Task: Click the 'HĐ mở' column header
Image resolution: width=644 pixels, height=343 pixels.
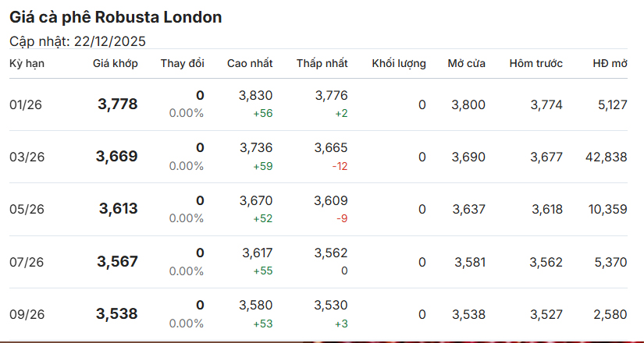Action: pos(610,63)
